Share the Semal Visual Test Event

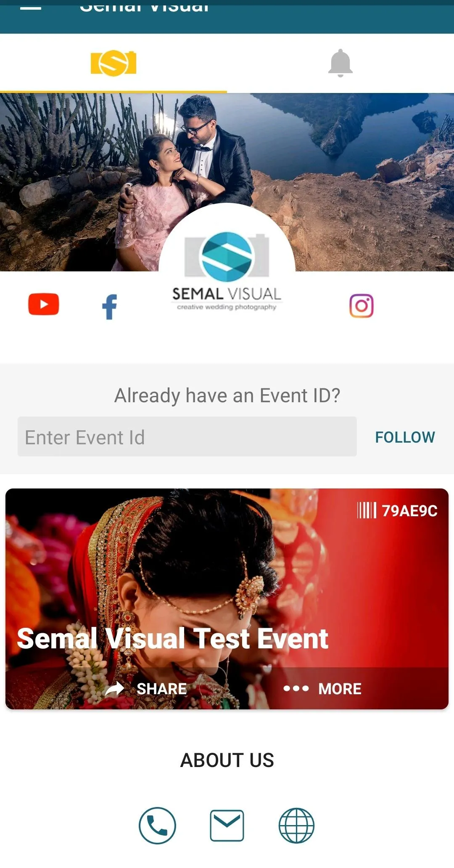coord(161,689)
